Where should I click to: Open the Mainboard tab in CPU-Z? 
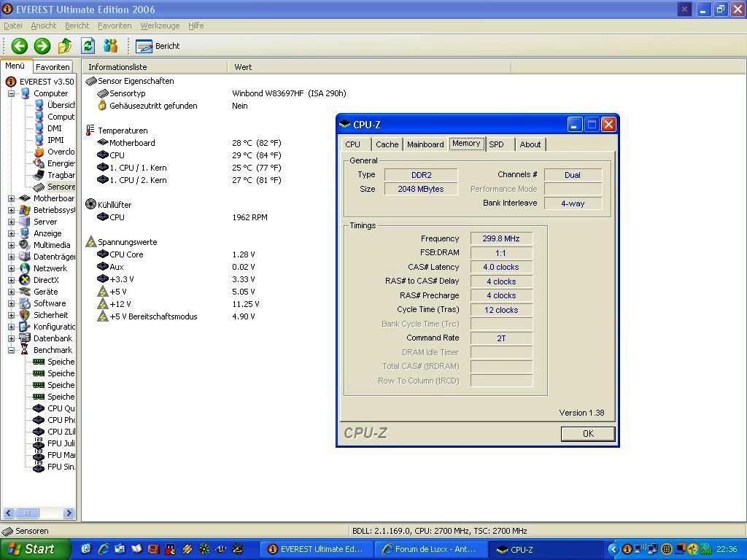point(425,144)
